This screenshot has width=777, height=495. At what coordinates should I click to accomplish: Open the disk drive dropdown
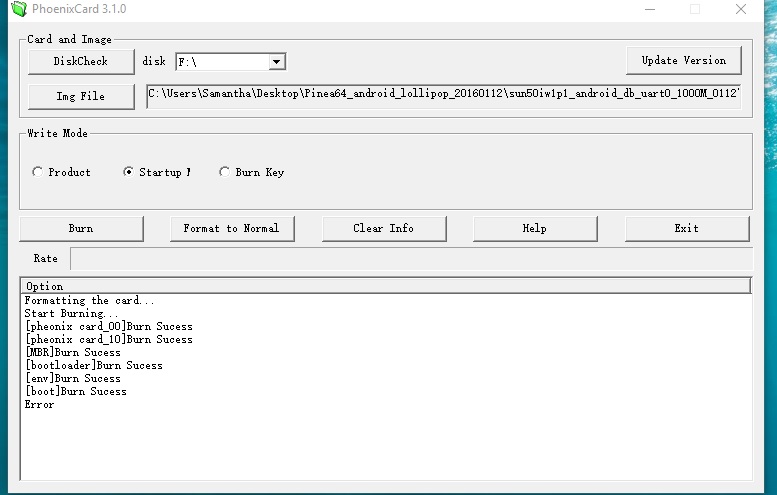tap(276, 62)
